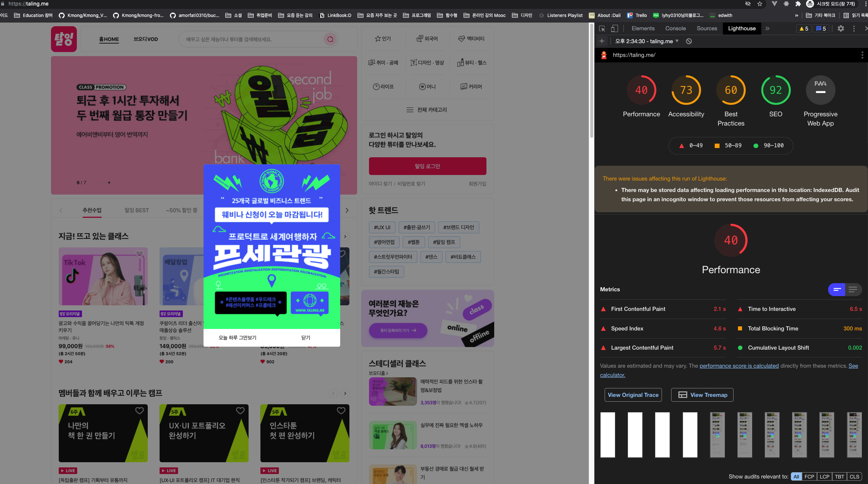
Task: Add a new Lighthouse report with plus icon
Action: (x=602, y=41)
